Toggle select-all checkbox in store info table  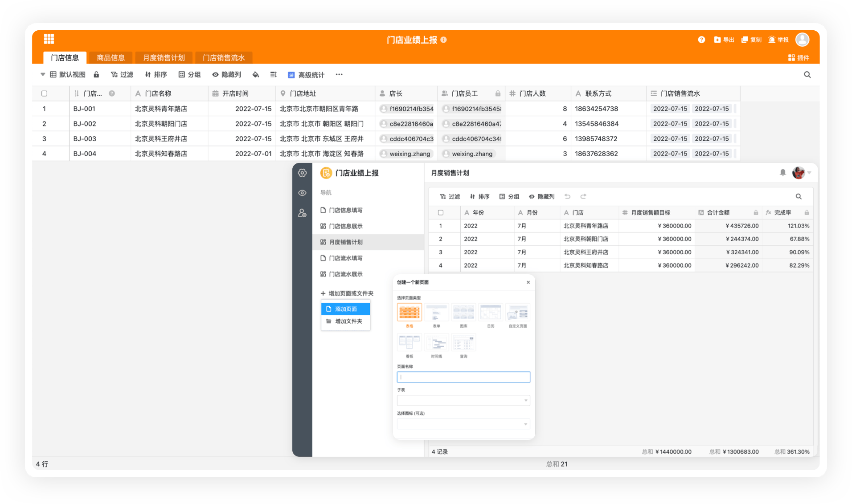click(x=45, y=93)
